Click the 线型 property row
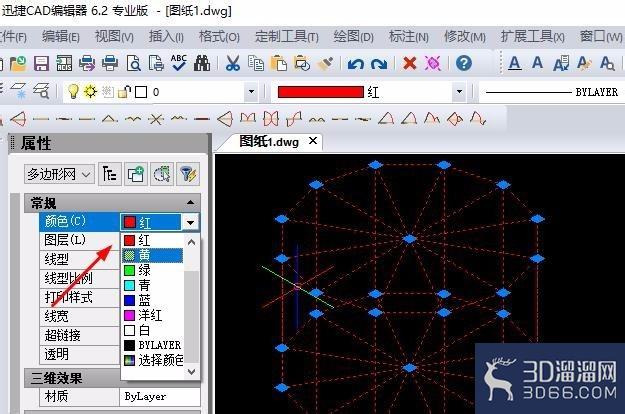This screenshot has height=414, width=625. pos(80,259)
